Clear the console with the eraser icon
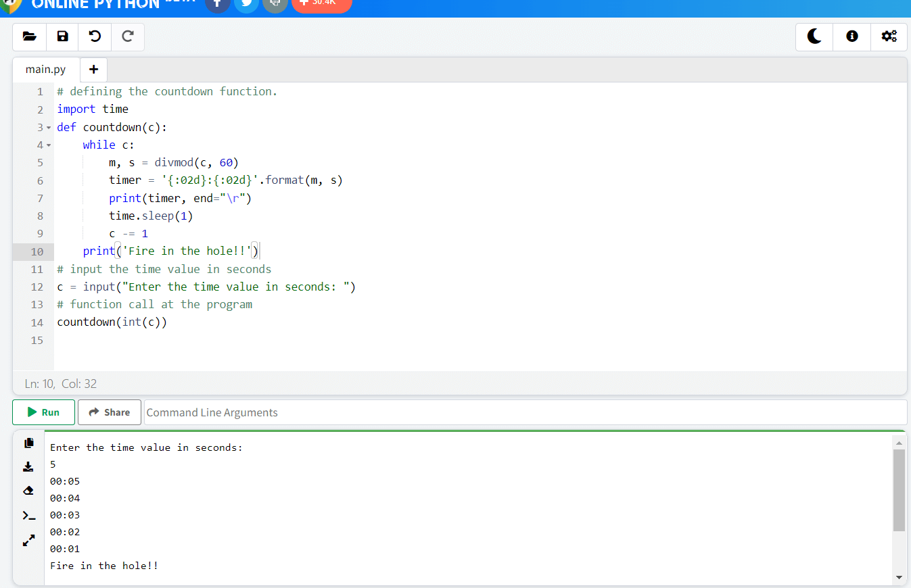 28,490
